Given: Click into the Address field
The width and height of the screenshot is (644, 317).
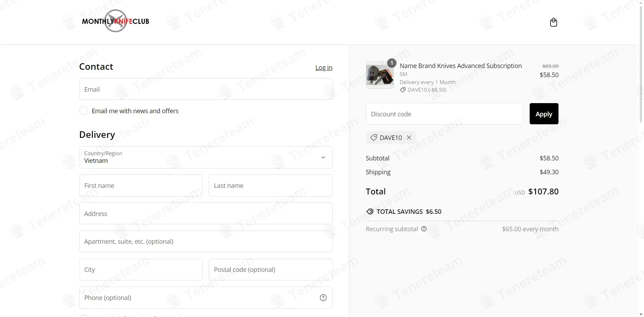Looking at the screenshot, I should point(206,214).
